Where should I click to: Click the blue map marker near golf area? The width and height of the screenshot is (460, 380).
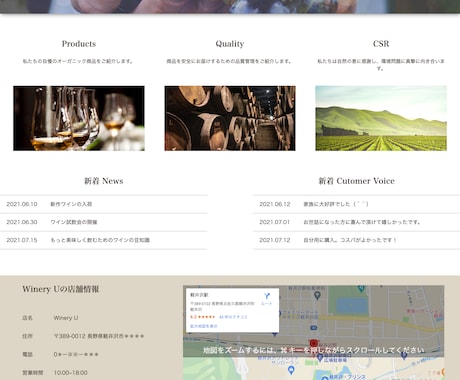tap(291, 370)
